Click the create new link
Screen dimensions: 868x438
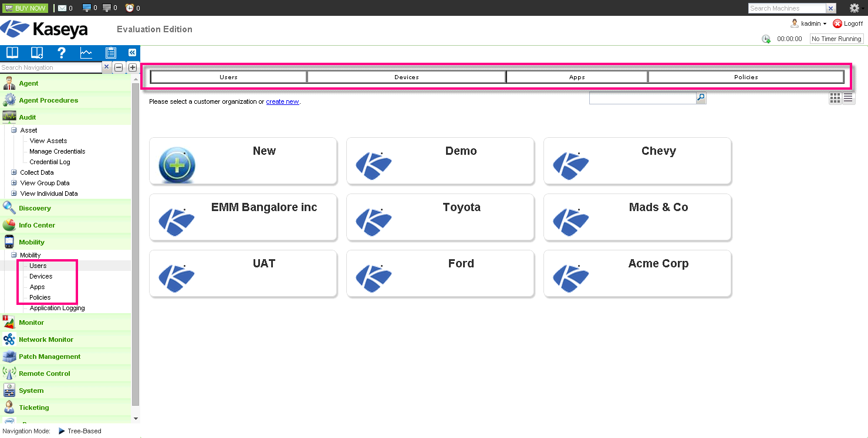pos(282,101)
